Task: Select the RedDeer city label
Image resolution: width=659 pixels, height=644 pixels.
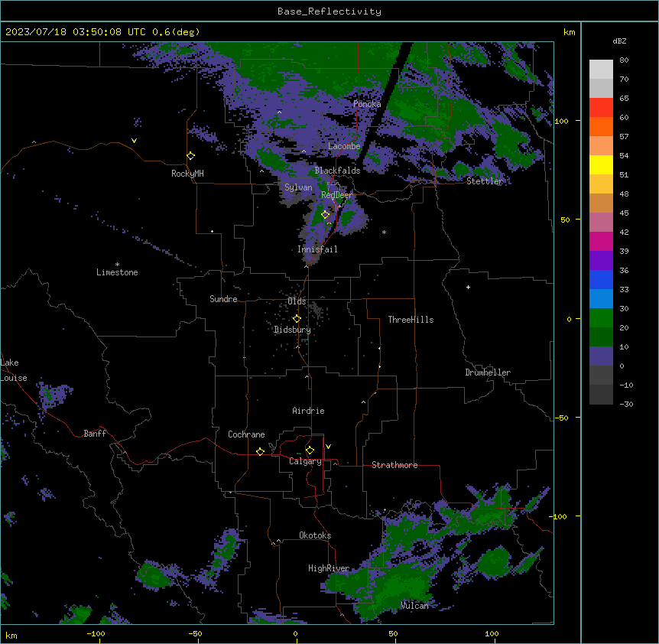Action: point(336,195)
